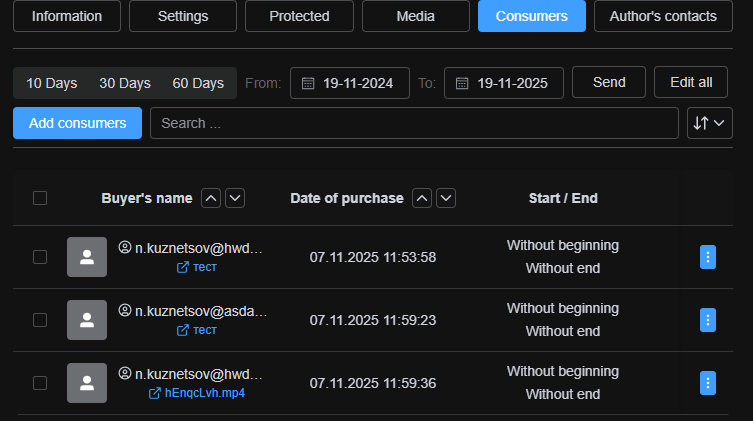Image resolution: width=753 pixels, height=421 pixels.
Task: Click date 07.11.2025 11:59:23
Action: pyautogui.click(x=373, y=320)
